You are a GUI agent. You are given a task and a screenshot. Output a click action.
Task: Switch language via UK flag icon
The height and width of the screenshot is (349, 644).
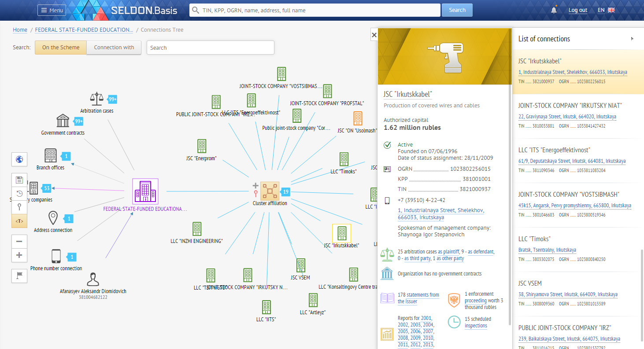tap(611, 10)
